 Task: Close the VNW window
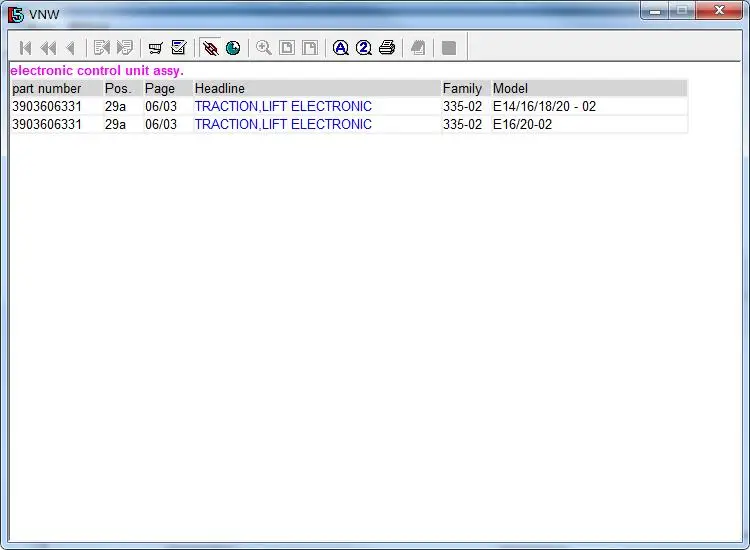(719, 11)
